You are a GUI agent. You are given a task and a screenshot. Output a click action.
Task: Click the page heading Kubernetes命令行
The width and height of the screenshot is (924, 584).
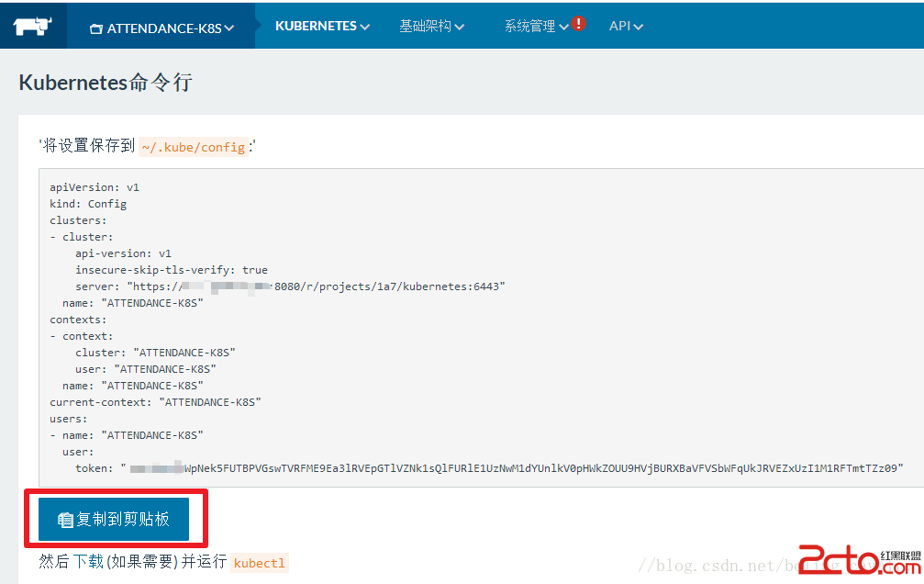[106, 83]
